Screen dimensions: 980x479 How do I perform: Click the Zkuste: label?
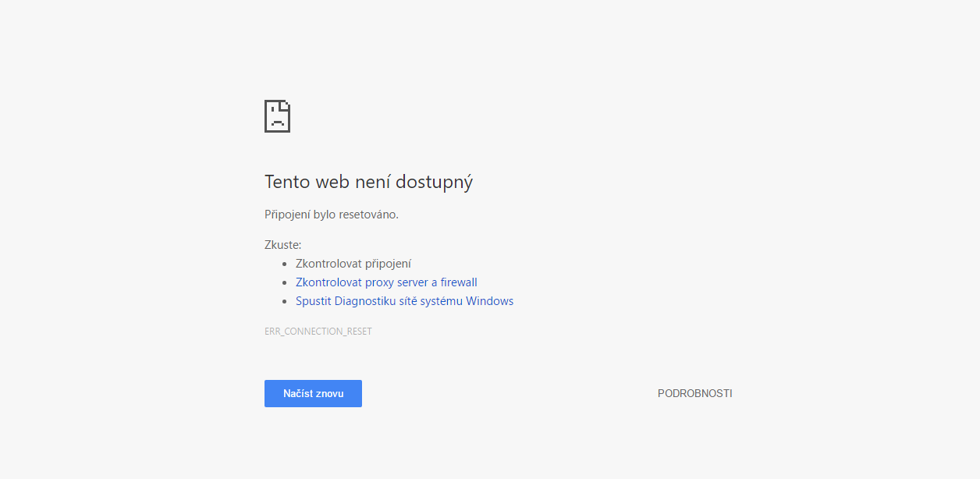pyautogui.click(x=282, y=245)
